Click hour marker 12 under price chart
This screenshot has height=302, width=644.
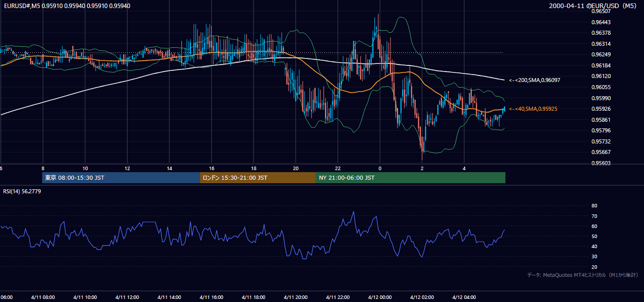click(127, 169)
